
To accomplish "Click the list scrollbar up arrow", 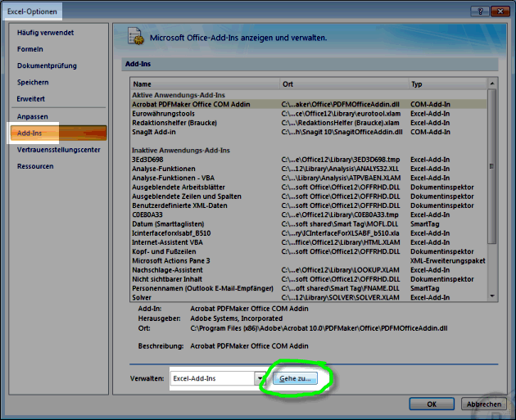I will [492, 84].
